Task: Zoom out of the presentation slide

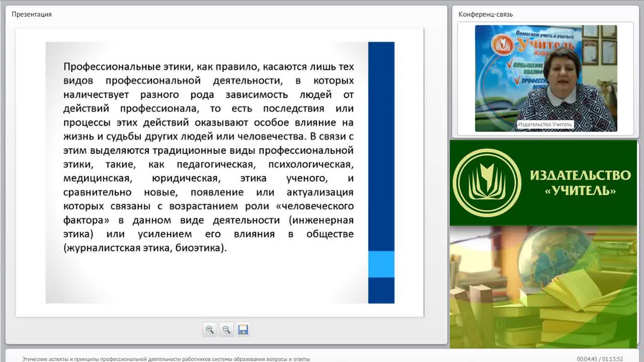Action: click(226, 330)
